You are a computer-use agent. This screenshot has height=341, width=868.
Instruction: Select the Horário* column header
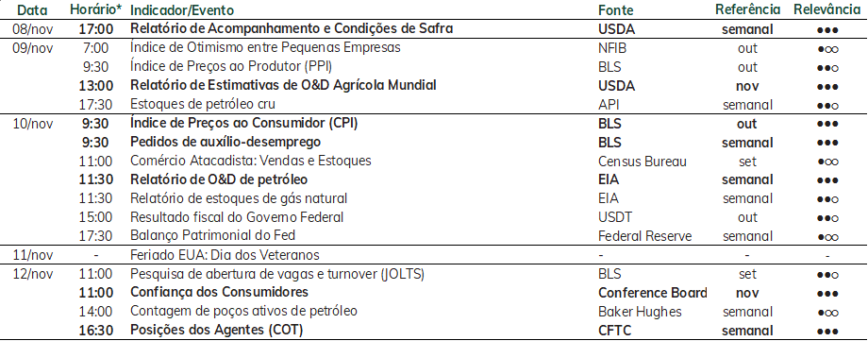(x=96, y=10)
